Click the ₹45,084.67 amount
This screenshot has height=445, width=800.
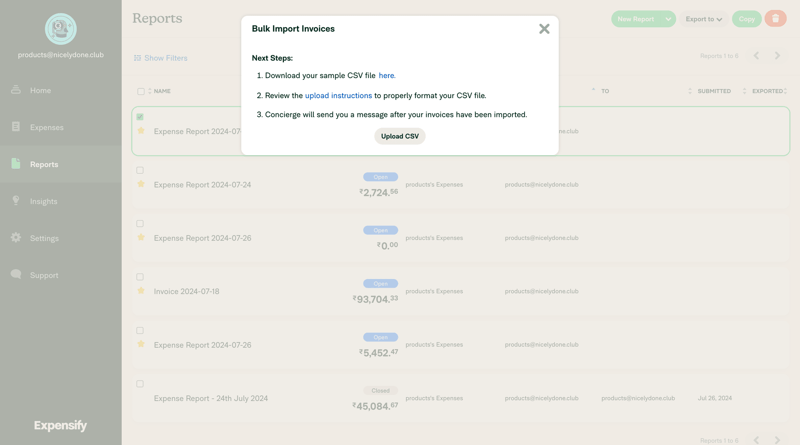coord(376,406)
